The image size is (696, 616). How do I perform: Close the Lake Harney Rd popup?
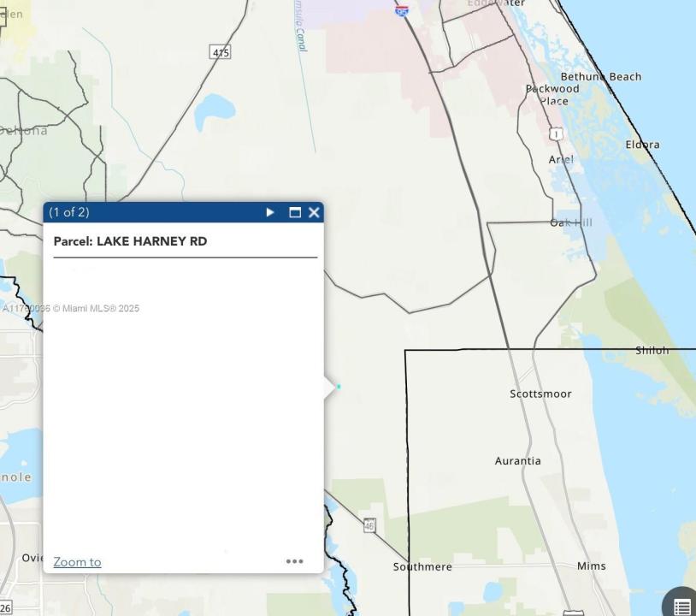point(314,212)
